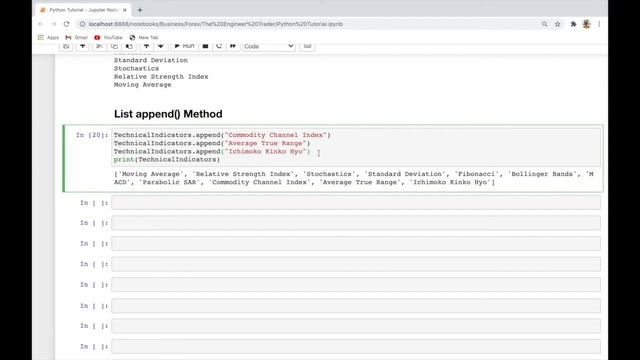Close the Python Tutorial browser tab
The height and width of the screenshot is (360, 640).
click(x=124, y=10)
